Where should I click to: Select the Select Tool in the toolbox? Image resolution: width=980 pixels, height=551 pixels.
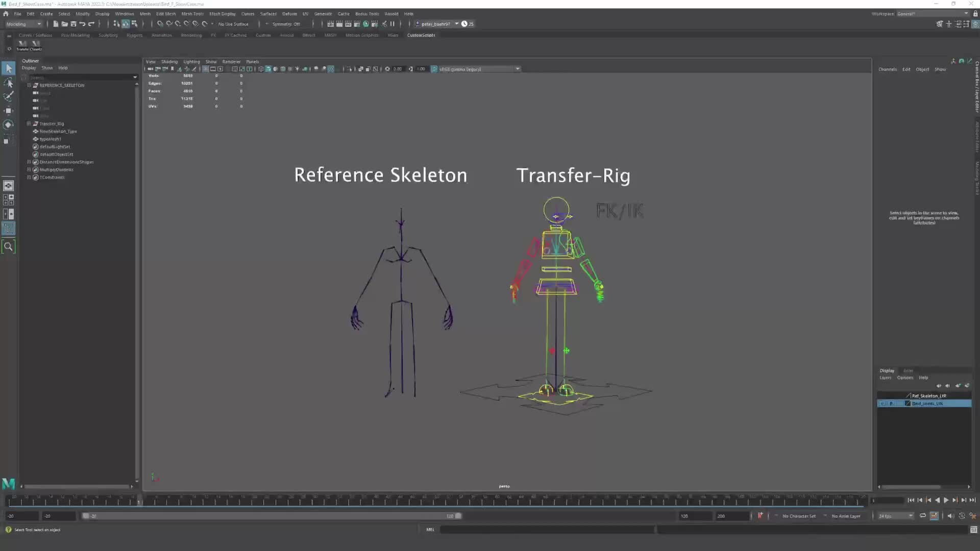8,68
